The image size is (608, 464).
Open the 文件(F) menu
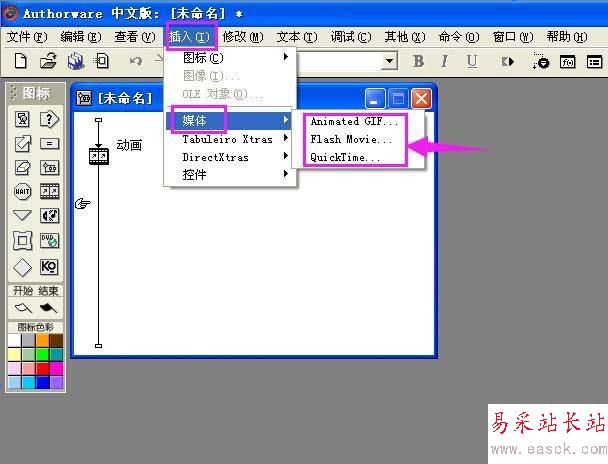coord(27,37)
